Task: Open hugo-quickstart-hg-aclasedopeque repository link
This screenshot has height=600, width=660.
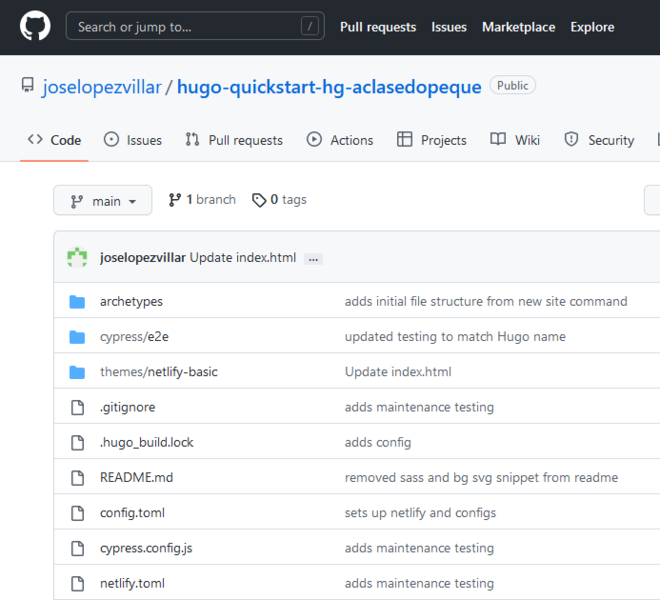Action: pos(329,87)
